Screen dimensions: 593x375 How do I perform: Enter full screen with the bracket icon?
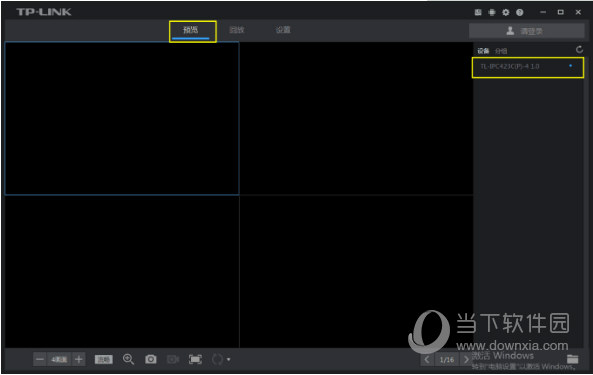195,359
